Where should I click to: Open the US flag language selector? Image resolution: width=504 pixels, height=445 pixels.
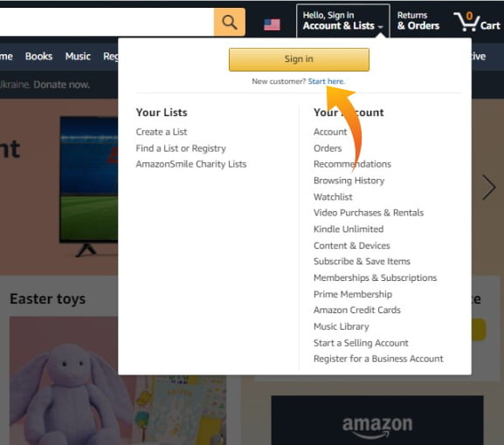coord(272,24)
